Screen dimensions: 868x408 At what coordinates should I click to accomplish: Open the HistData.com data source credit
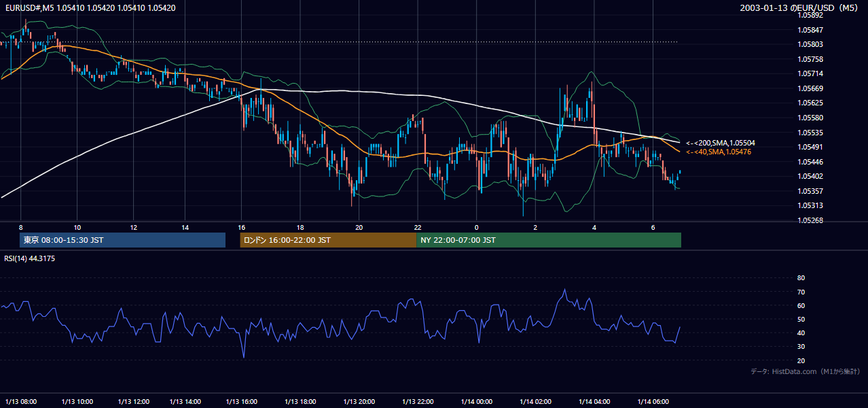click(x=806, y=371)
